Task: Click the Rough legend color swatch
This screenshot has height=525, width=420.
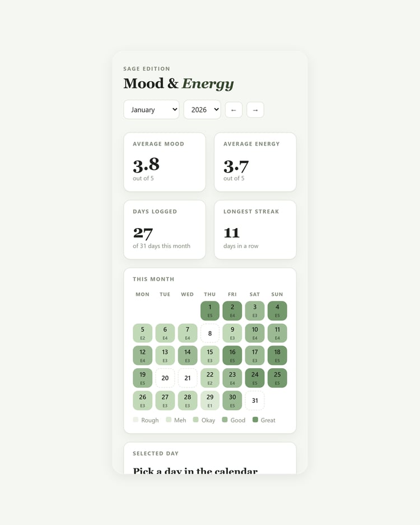Action: pos(136,420)
